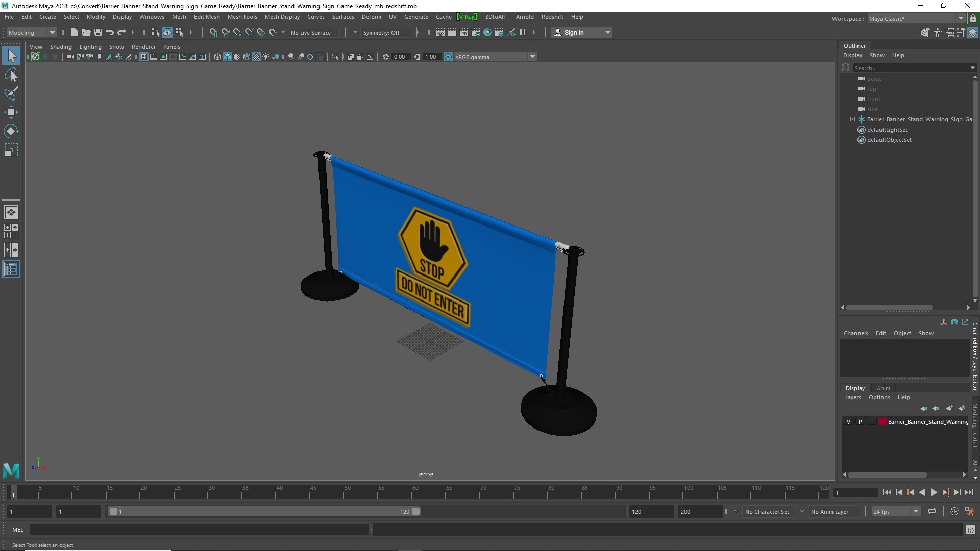Open the 24 fps frame rate dropdown

[x=895, y=511]
